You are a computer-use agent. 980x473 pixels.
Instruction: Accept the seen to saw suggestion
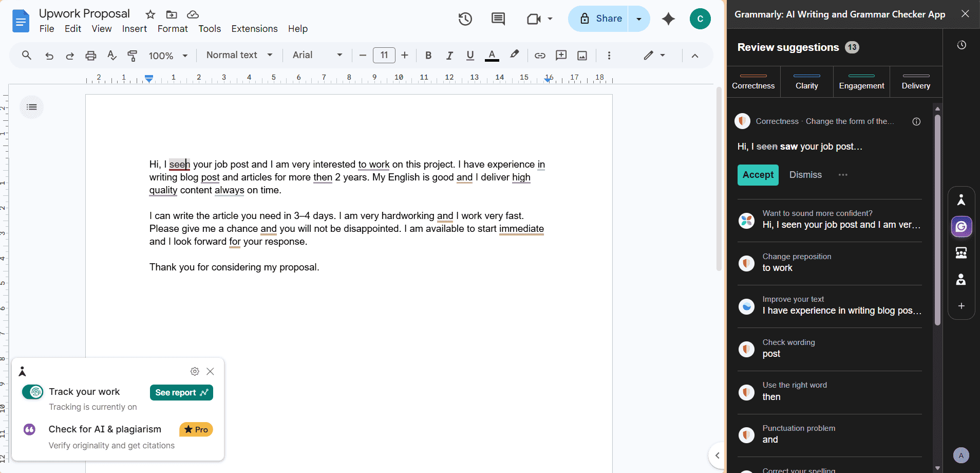[x=758, y=175]
